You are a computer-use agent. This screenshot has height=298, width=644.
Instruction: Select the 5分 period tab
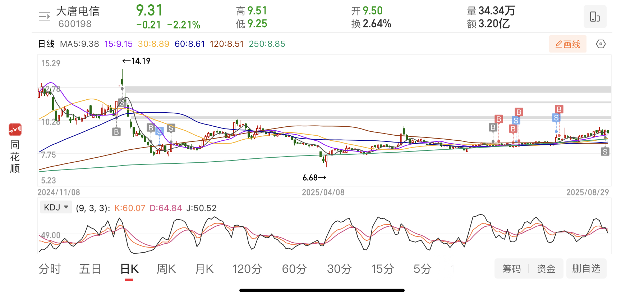pos(422,269)
